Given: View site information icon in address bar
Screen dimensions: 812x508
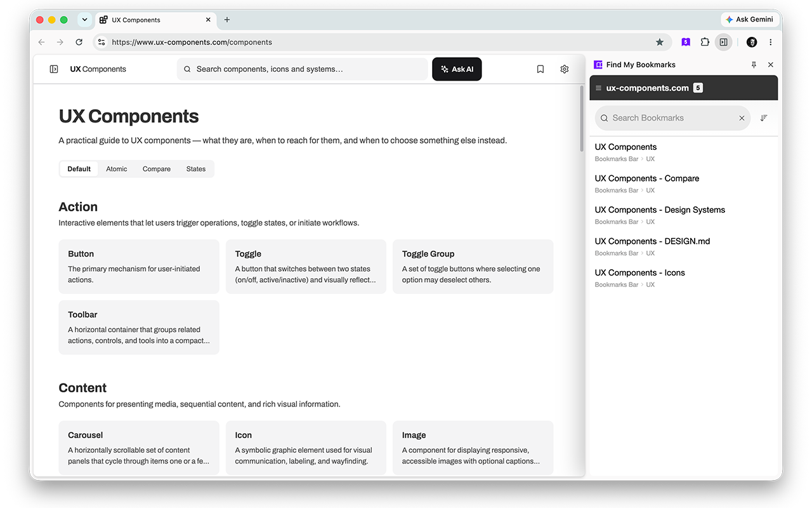Looking at the screenshot, I should point(101,42).
